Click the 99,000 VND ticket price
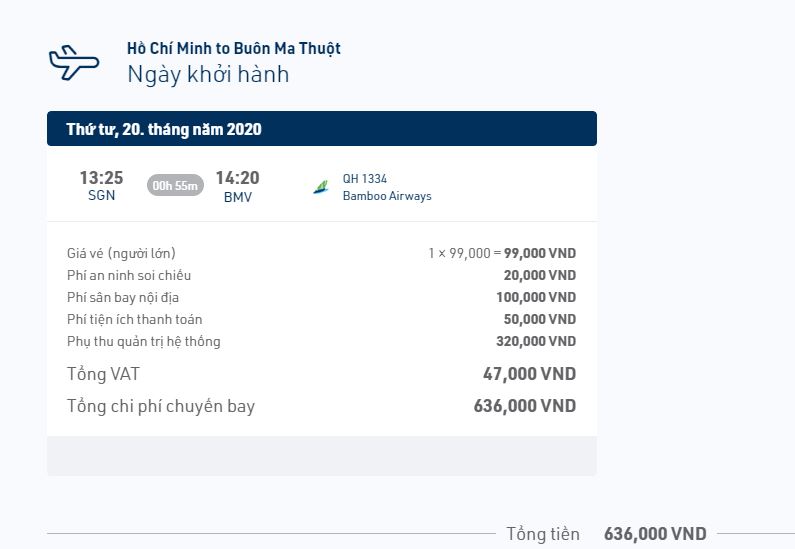The width and height of the screenshot is (795, 549). pos(539,253)
